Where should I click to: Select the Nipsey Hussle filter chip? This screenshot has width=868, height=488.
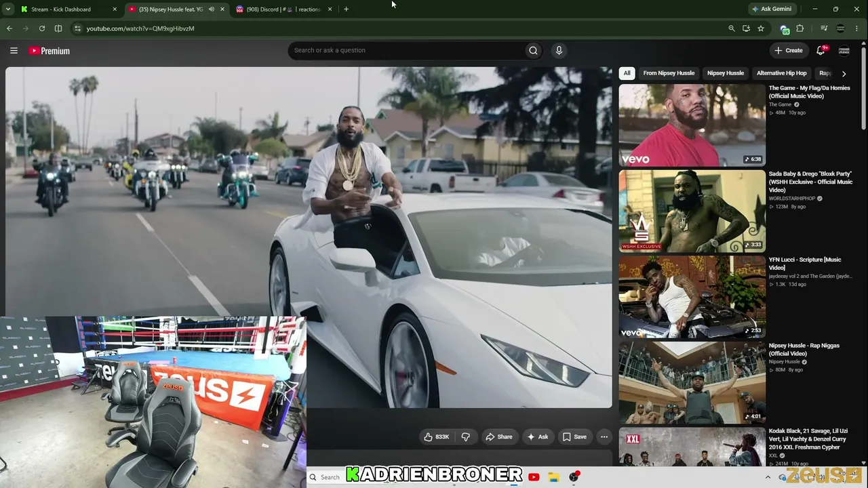tap(726, 73)
